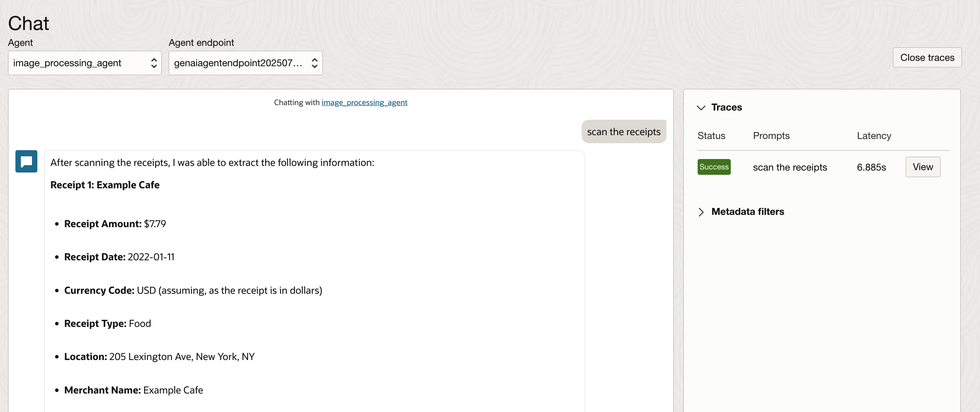Expand the Metadata filters section
Image resolution: width=980 pixels, height=412 pixels.
coord(701,212)
